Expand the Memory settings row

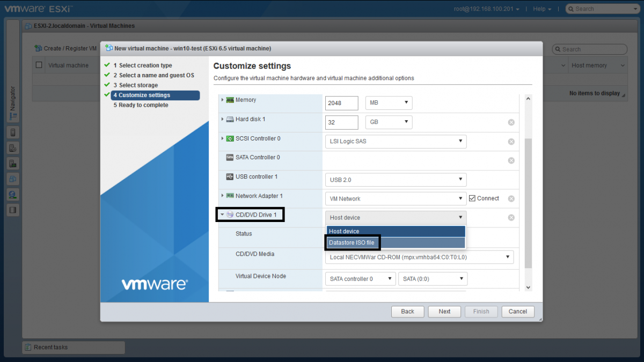[223, 100]
